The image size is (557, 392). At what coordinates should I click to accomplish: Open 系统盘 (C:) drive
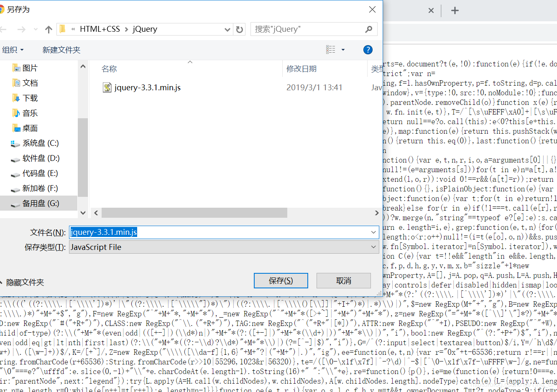pos(35,143)
